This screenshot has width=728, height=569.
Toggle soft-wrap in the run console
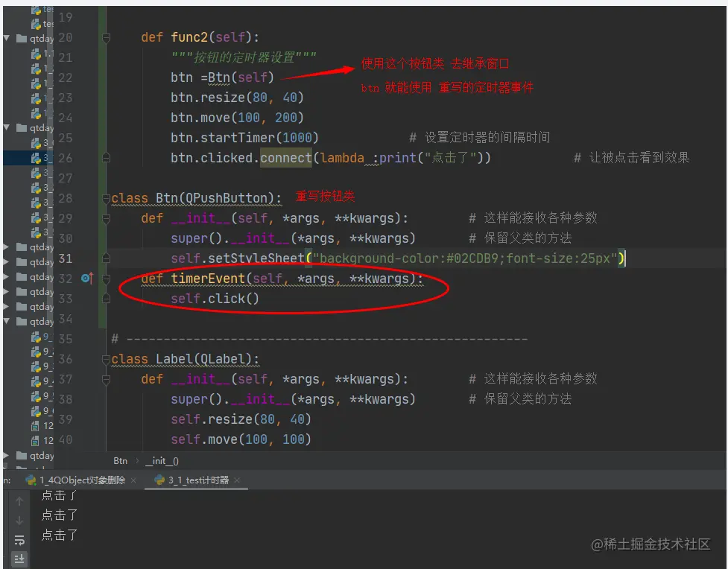tap(19, 540)
